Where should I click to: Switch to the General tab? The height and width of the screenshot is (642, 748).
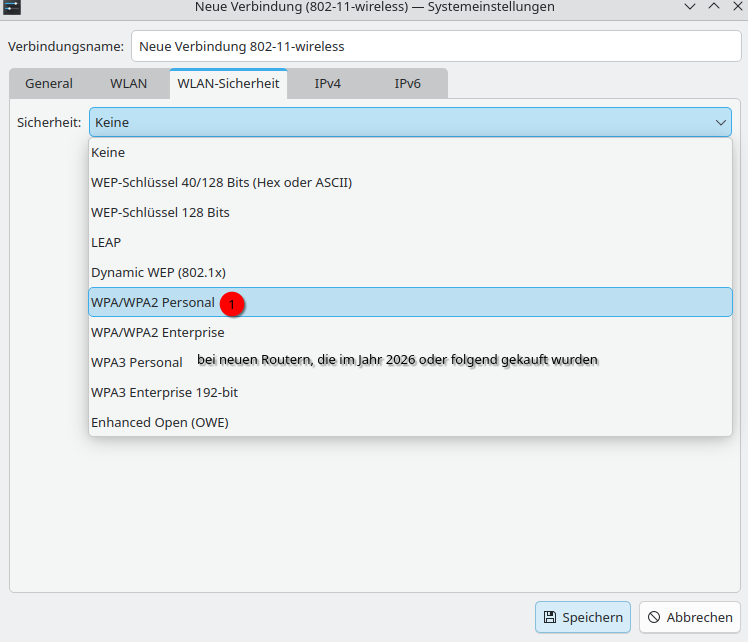click(49, 84)
